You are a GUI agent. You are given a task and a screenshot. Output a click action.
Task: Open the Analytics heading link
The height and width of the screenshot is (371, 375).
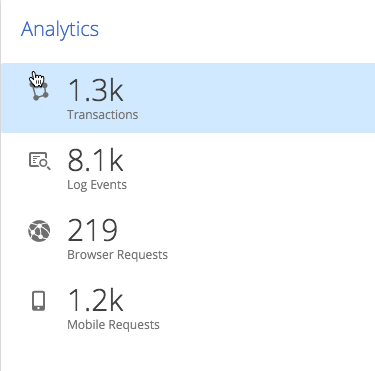(60, 29)
